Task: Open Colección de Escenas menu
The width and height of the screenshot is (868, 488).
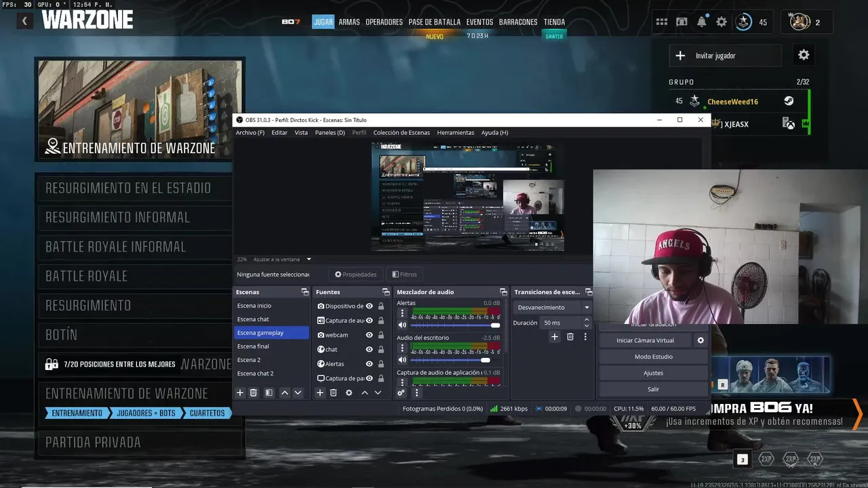Action: [x=401, y=133]
